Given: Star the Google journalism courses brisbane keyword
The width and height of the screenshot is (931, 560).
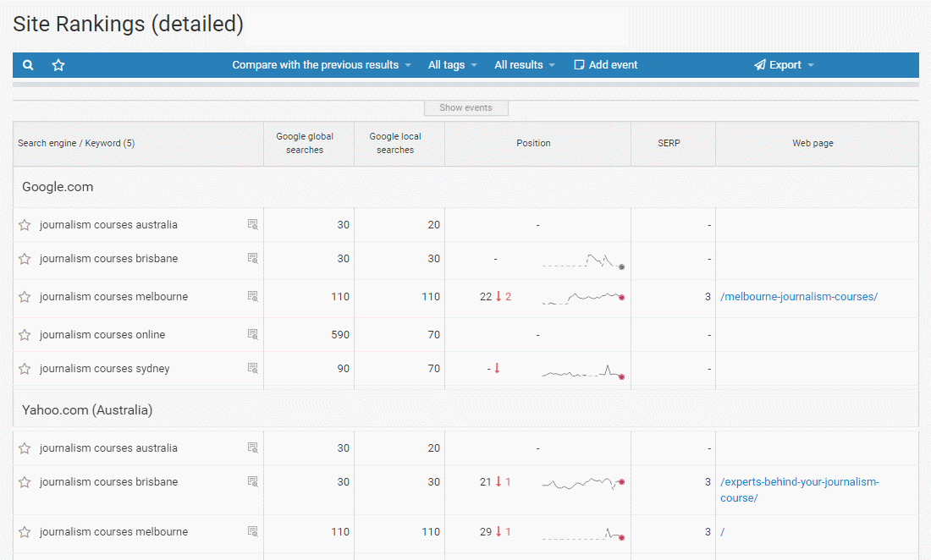Looking at the screenshot, I should click(x=25, y=259).
